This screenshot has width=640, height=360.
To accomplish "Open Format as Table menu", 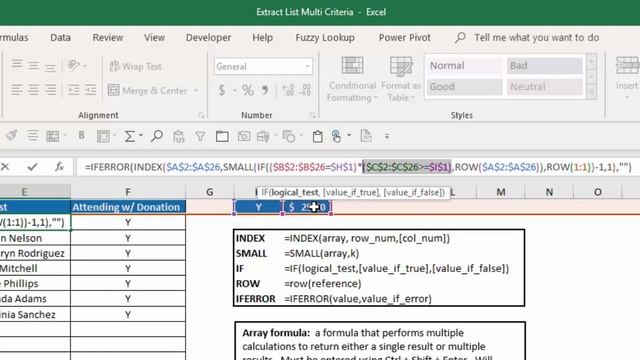I will pyautogui.click(x=400, y=79).
